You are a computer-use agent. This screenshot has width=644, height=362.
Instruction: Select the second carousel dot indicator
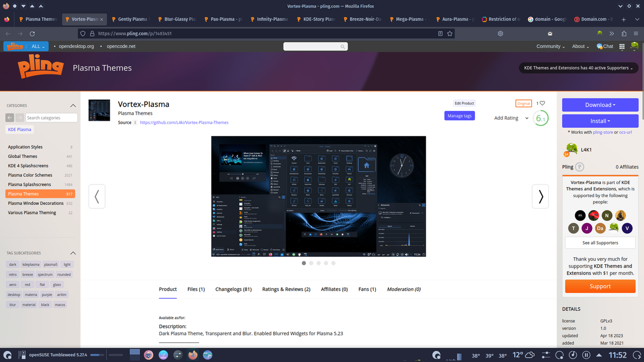tap(311, 262)
